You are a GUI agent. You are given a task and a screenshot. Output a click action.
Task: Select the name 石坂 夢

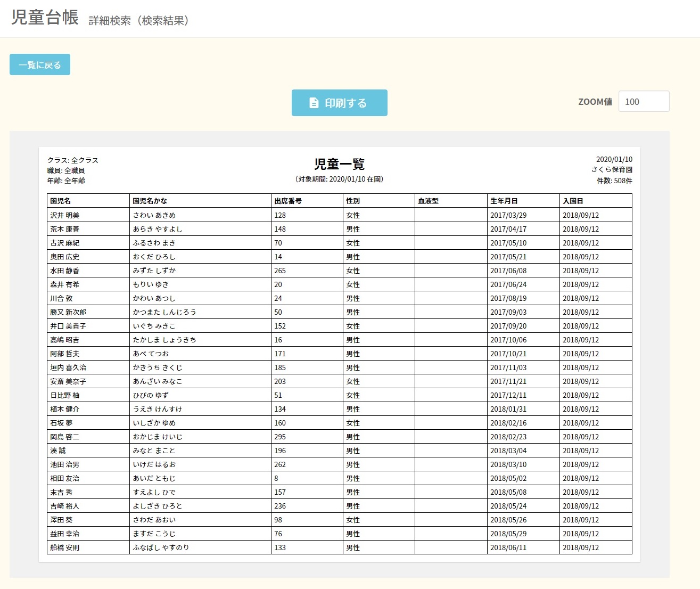pos(61,423)
